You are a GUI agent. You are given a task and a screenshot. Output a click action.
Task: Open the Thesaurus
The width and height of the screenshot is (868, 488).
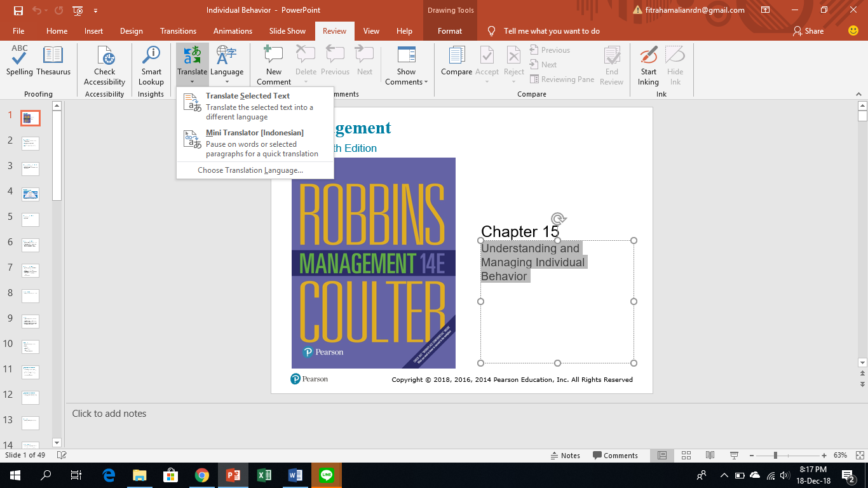coord(53,61)
